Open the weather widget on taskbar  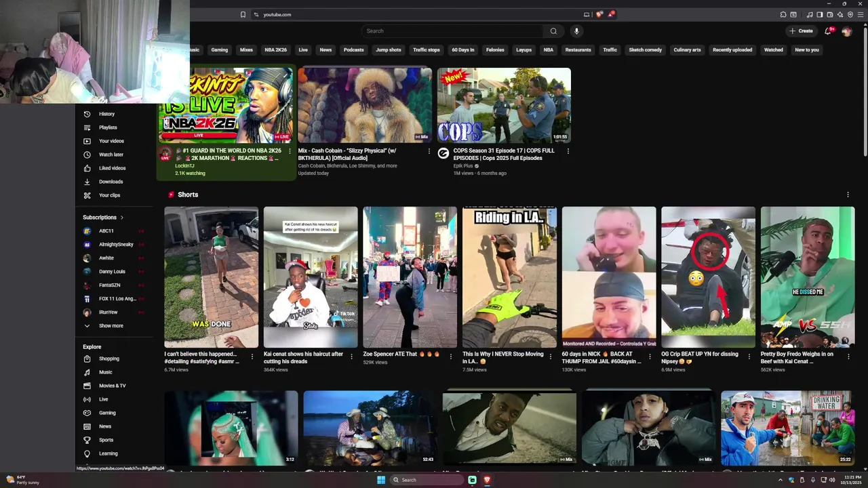[22, 480]
